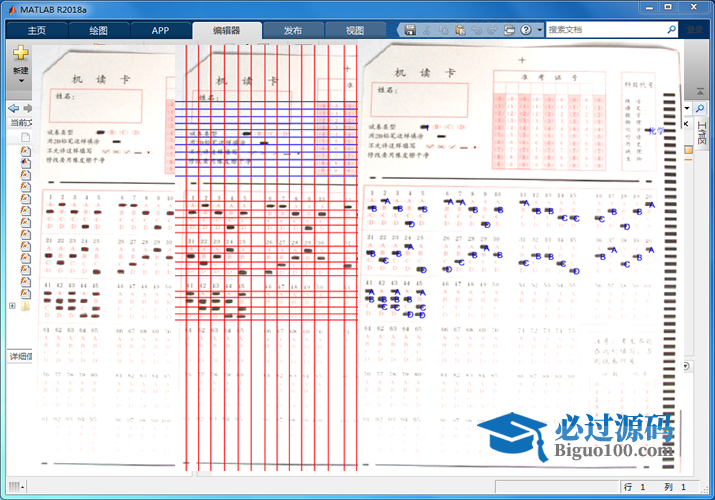Minimize the MATLAB R2018a window
The image size is (715, 500).
point(650,7)
